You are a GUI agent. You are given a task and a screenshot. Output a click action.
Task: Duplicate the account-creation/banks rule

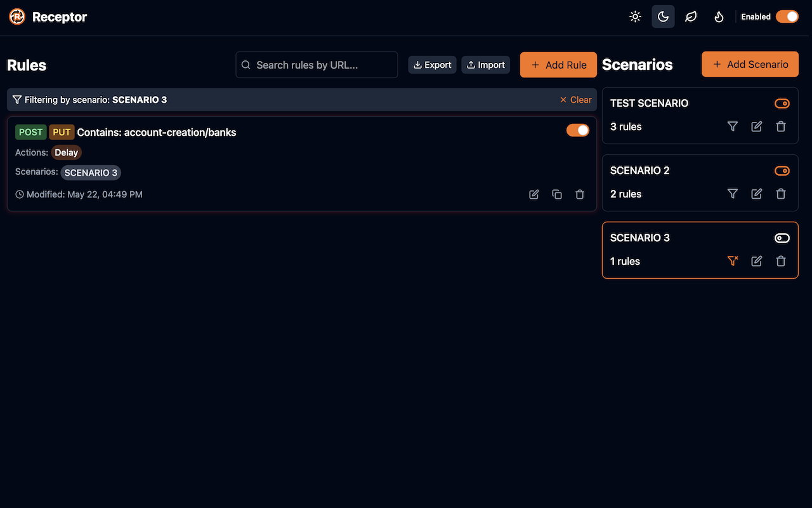(x=557, y=194)
